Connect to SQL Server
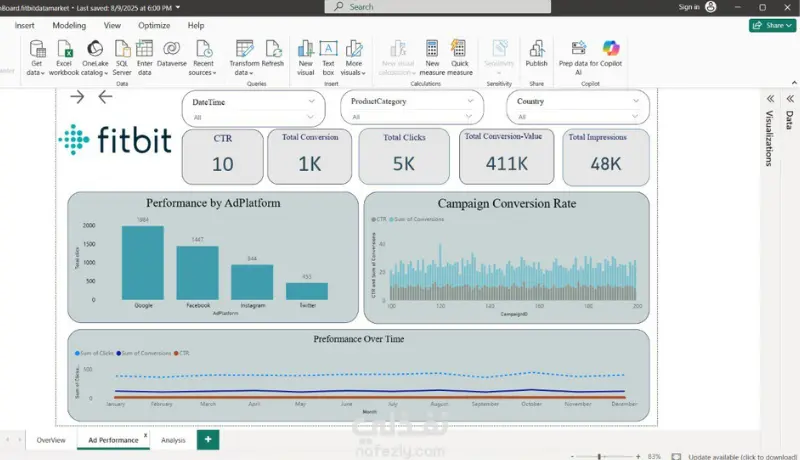This screenshot has height=460, width=800. (x=122, y=58)
